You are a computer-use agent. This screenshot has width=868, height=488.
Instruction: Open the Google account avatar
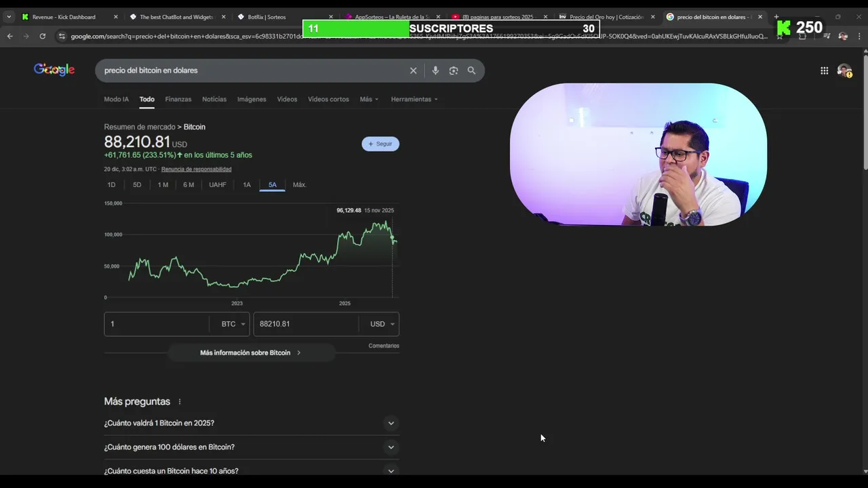point(844,70)
